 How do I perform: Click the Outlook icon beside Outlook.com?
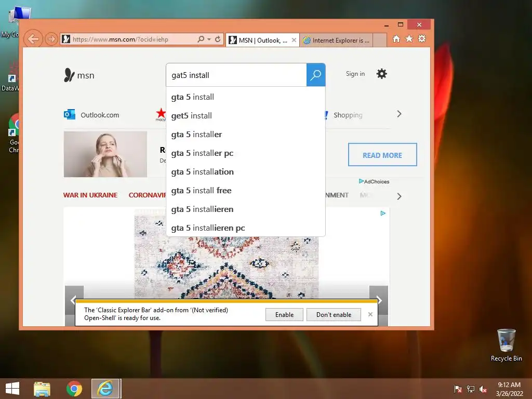(x=70, y=114)
